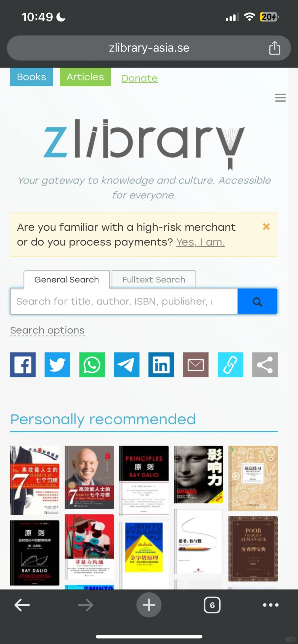The width and height of the screenshot is (298, 644).
Task: Share page via LinkedIn icon
Action: pyautogui.click(x=161, y=365)
